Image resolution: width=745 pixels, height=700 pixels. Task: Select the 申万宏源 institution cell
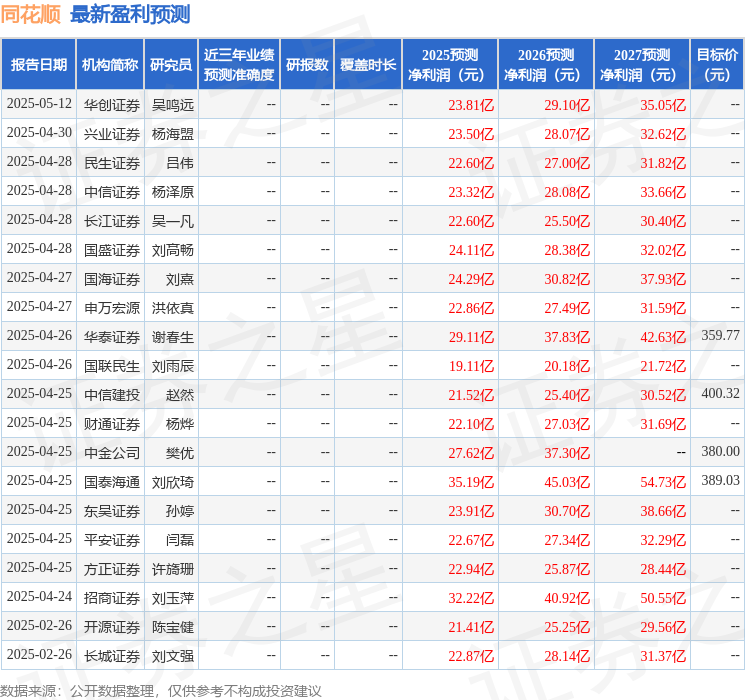(x=112, y=308)
